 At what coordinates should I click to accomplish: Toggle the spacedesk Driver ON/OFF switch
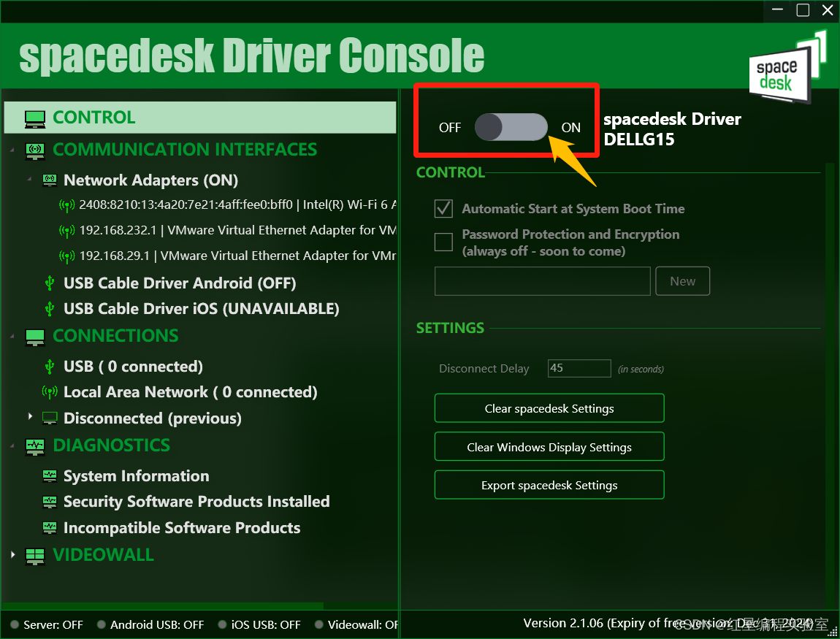pyautogui.click(x=511, y=128)
